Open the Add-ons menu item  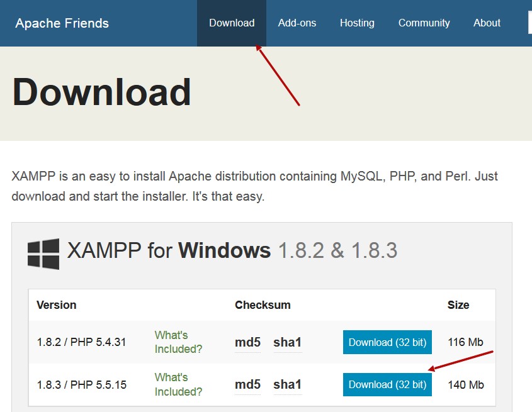coord(297,23)
